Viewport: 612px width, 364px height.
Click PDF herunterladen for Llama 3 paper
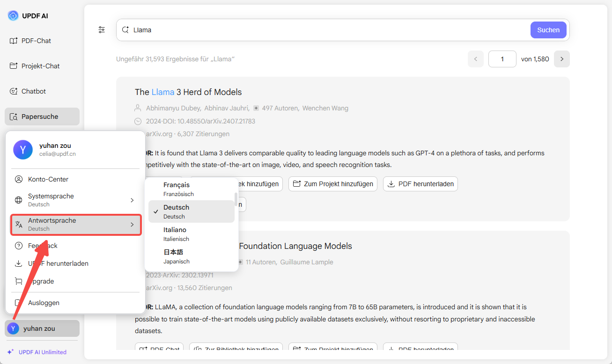click(x=420, y=184)
